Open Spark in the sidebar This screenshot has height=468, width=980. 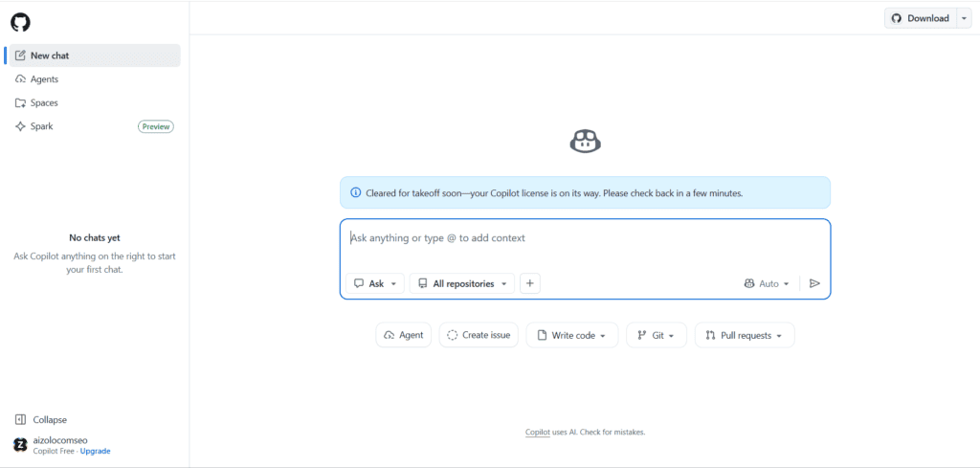pyautogui.click(x=95, y=126)
